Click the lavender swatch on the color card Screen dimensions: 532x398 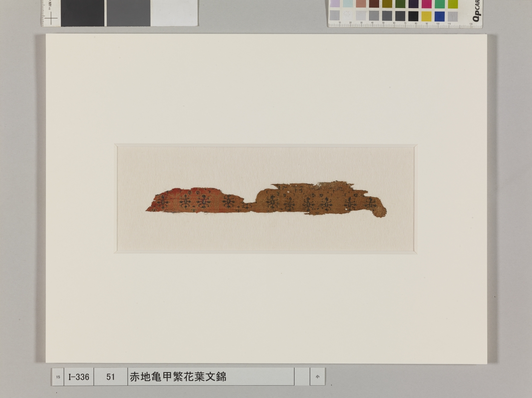coord(335,3)
